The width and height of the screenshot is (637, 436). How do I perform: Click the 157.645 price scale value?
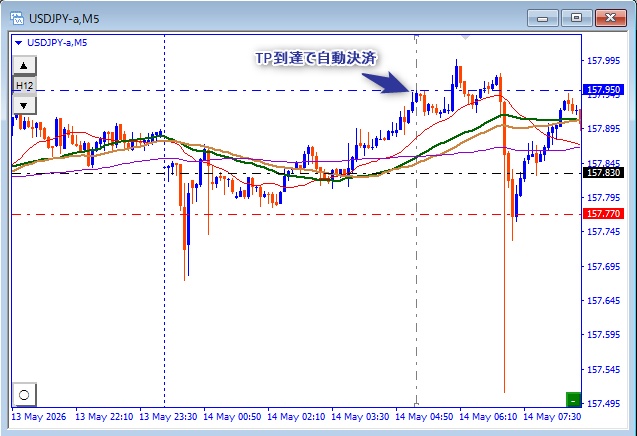tap(604, 301)
